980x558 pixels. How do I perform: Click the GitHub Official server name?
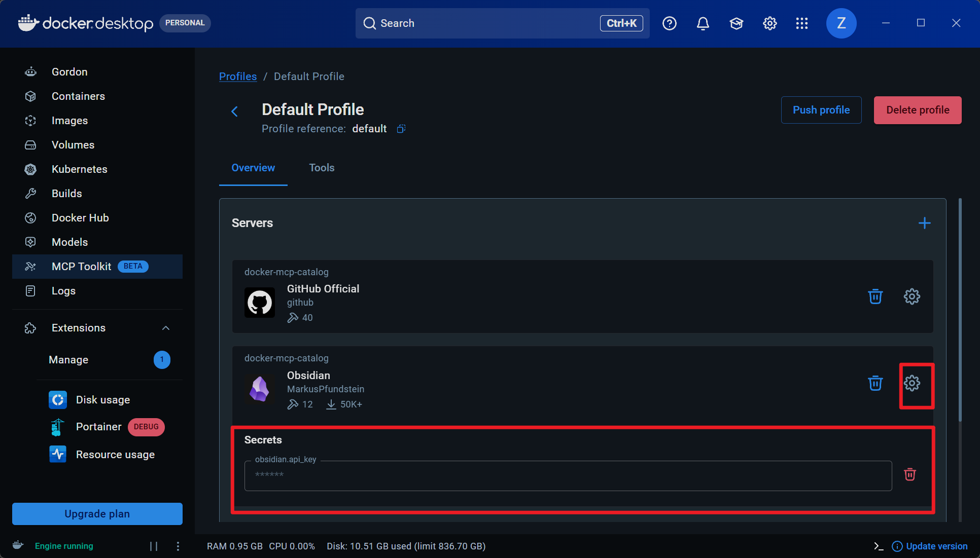[323, 289]
